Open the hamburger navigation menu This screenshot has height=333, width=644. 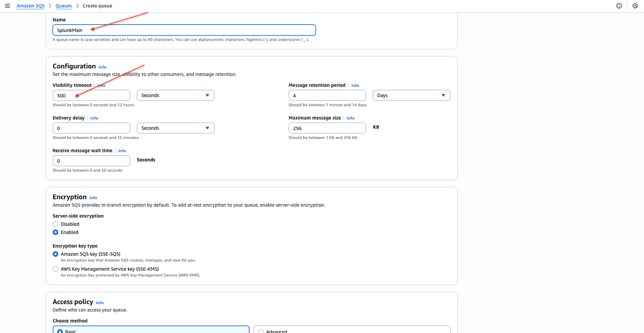[7, 6]
